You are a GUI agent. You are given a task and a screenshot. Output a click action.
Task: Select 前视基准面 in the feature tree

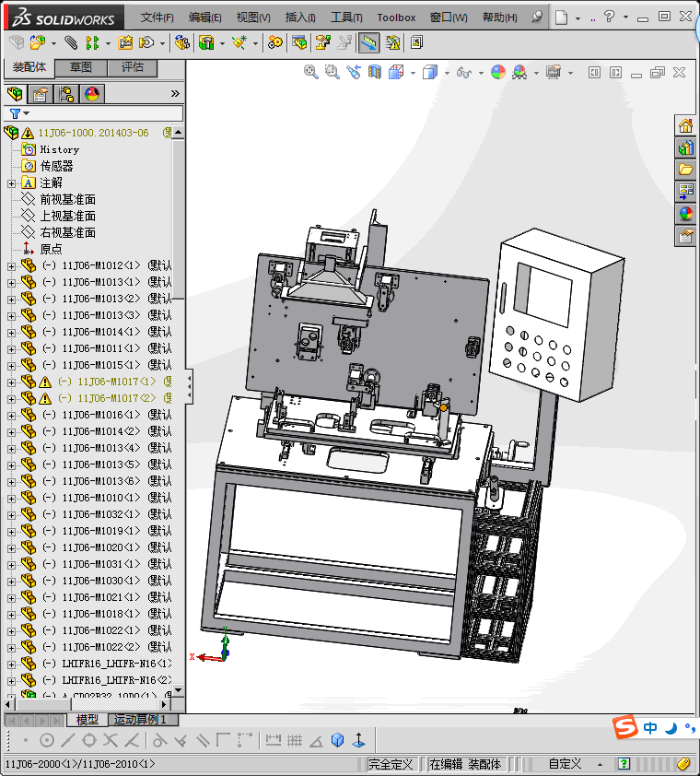click(67, 200)
